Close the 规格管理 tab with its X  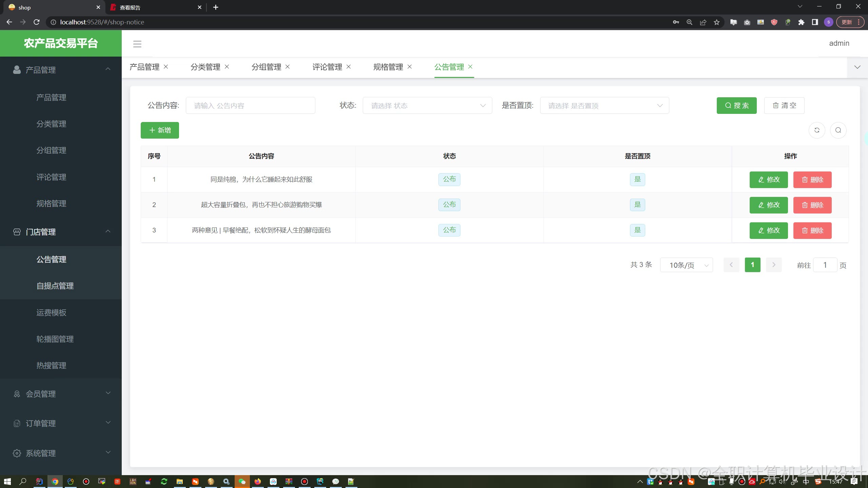pos(410,67)
